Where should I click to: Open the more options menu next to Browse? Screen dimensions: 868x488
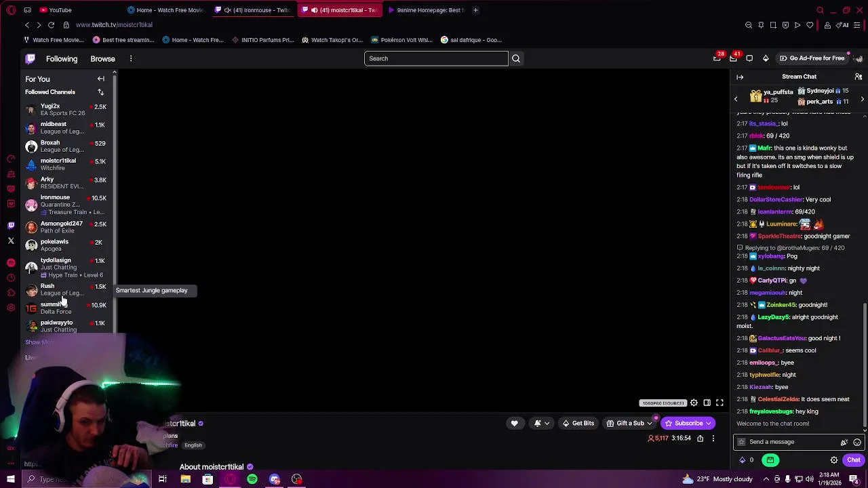point(131,59)
